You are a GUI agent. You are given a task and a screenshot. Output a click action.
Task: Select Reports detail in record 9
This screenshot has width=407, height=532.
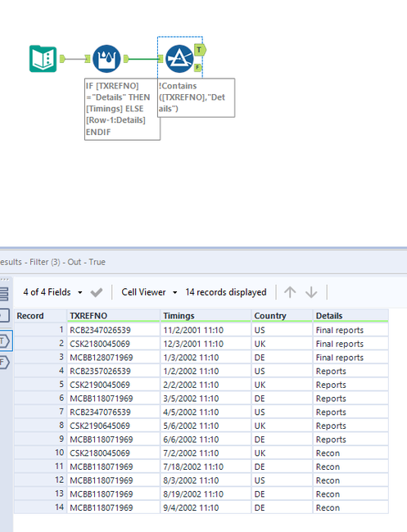click(x=350, y=439)
